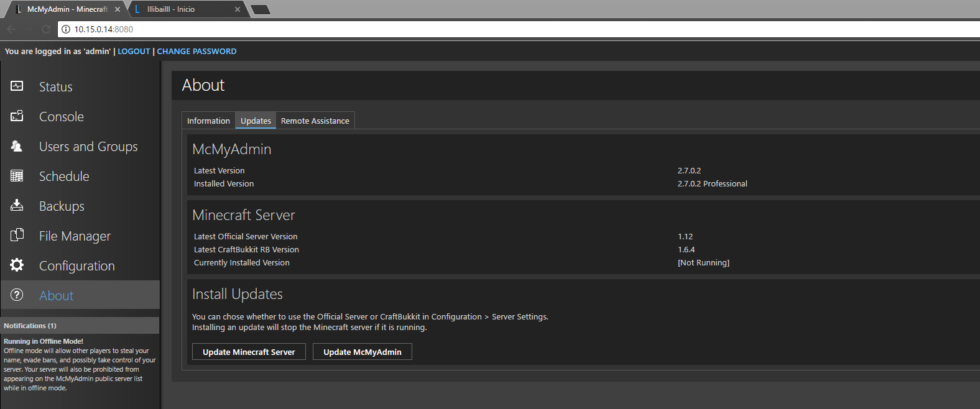Click the Schedule calendar grid icon
This screenshot has width=980, height=409.
(x=17, y=176)
